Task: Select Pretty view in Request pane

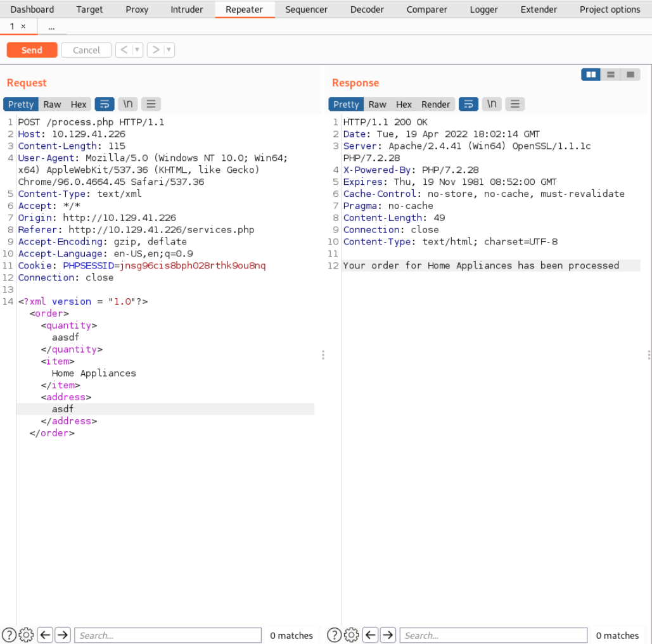Action: click(x=21, y=104)
